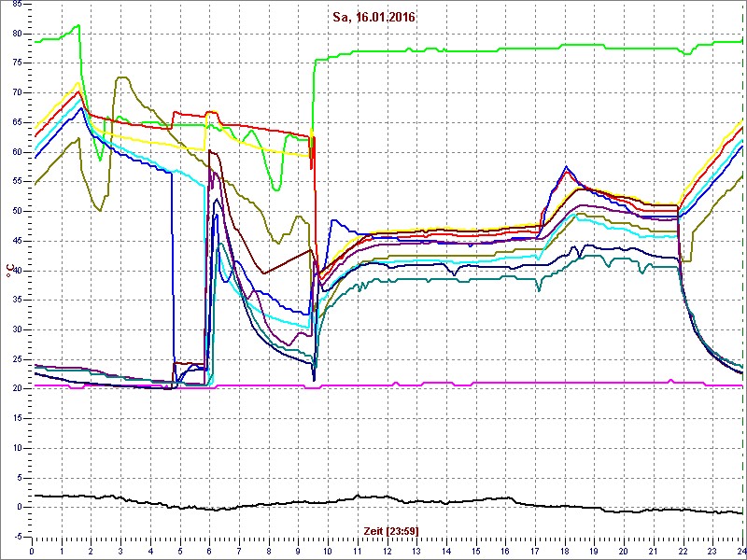Select the y-axis value 70
The width and height of the screenshot is (747, 560).
click(x=17, y=92)
